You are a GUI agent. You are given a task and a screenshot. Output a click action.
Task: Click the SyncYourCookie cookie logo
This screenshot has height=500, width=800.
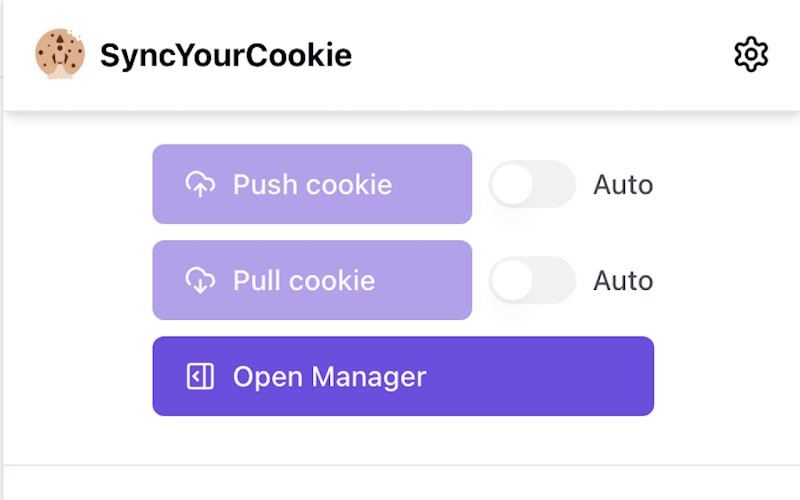point(59,54)
